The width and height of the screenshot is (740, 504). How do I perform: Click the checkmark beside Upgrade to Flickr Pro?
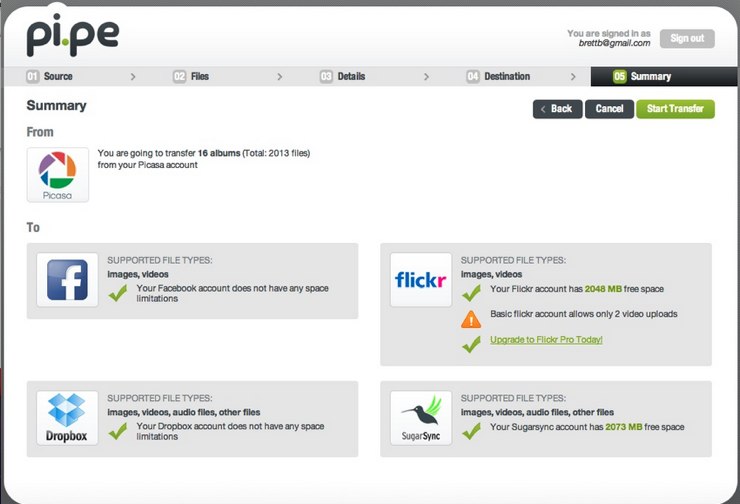(x=471, y=344)
